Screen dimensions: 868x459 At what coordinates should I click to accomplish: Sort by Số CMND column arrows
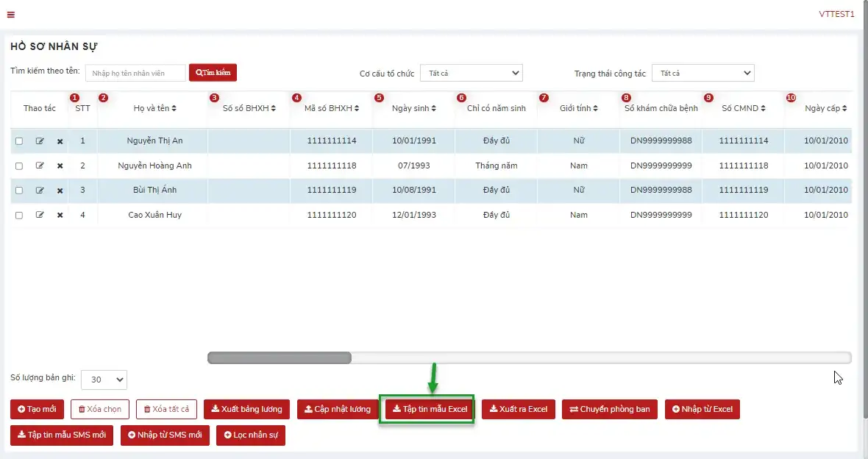[763, 109]
